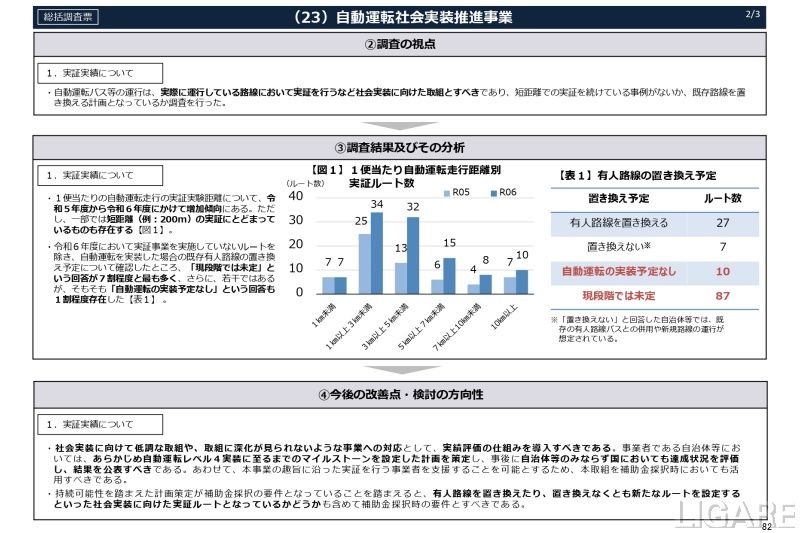Image resolution: width=800 pixels, height=533 pixels.
Task: Open the ②調査の視点 section header
Action: point(399,44)
